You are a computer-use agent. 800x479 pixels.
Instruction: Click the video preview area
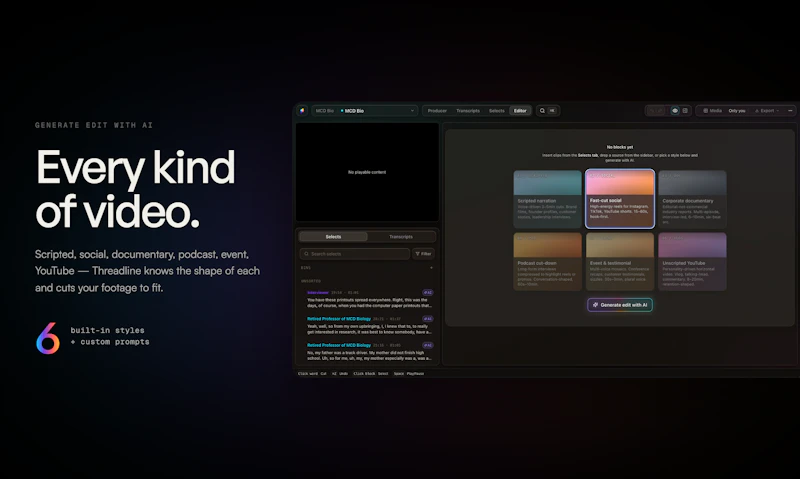coord(367,172)
